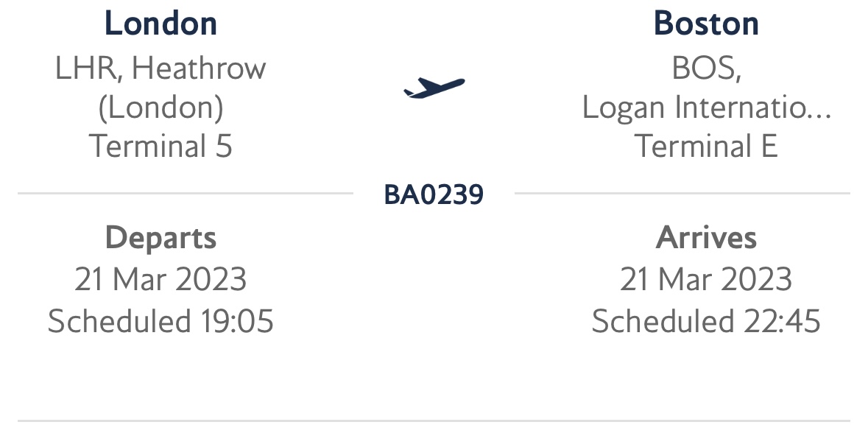
Task: Click the Arrives label
Action: 706,238
